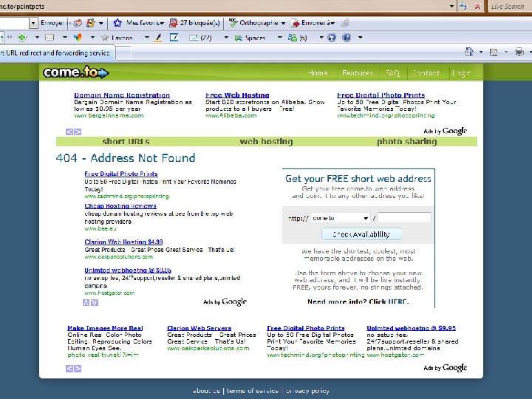
Task: Select the URL redirect and forwarding service tab
Action: [57, 53]
